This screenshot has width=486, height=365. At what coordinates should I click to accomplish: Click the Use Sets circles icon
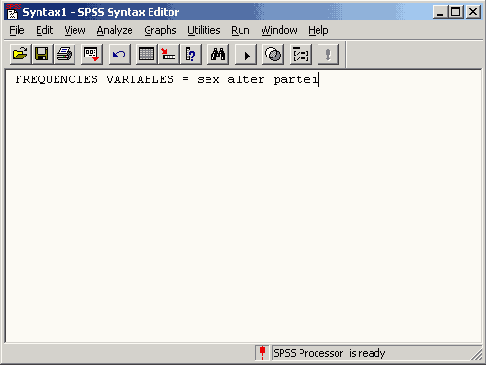[x=273, y=54]
